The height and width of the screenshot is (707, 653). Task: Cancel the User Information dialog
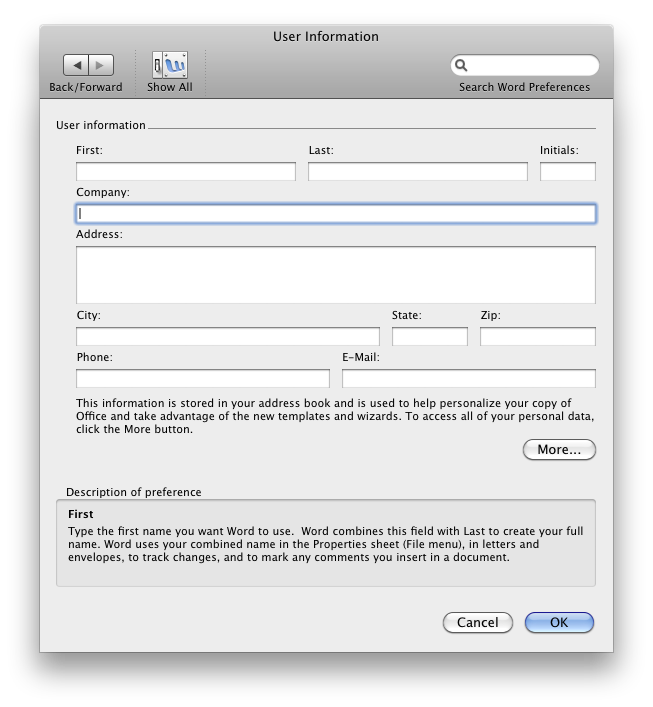(477, 623)
